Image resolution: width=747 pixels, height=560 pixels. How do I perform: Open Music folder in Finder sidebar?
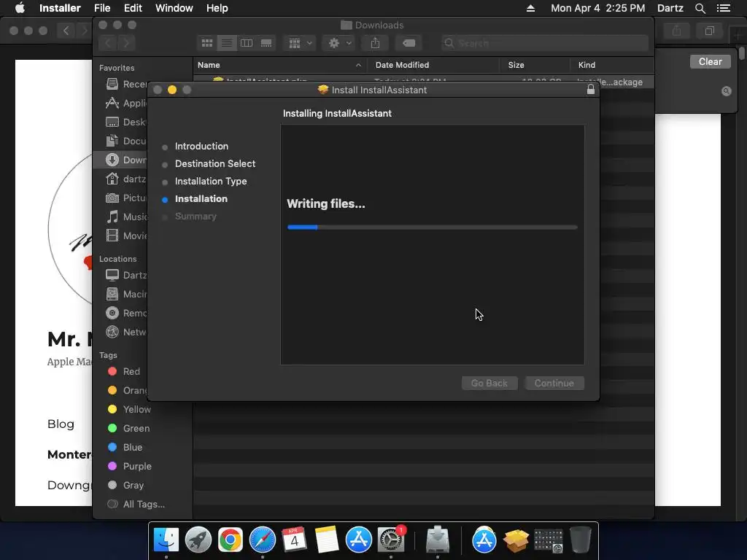125,217
